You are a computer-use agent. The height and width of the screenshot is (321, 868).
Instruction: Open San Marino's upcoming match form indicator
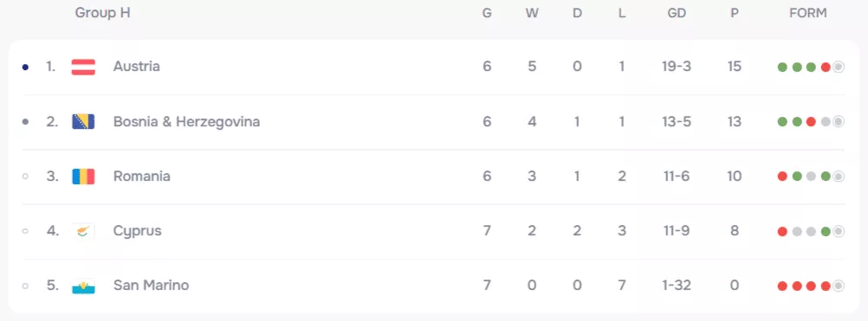pos(838,286)
